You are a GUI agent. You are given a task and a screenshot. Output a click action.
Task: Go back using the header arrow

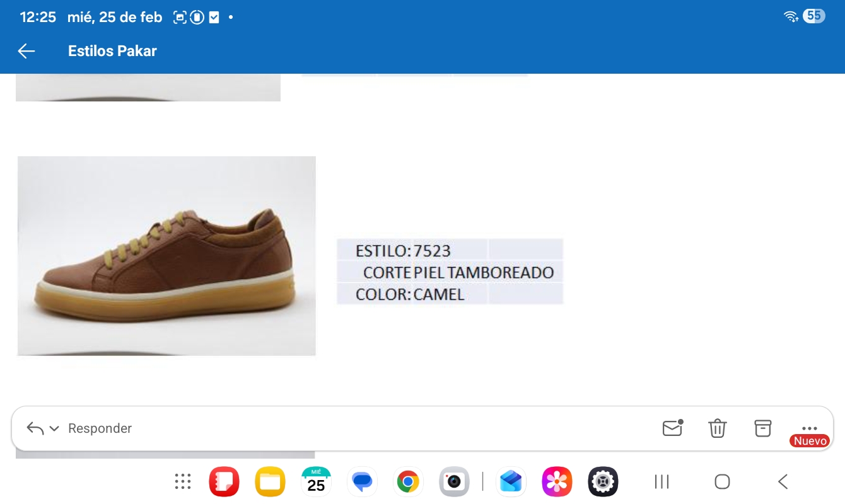(x=26, y=51)
